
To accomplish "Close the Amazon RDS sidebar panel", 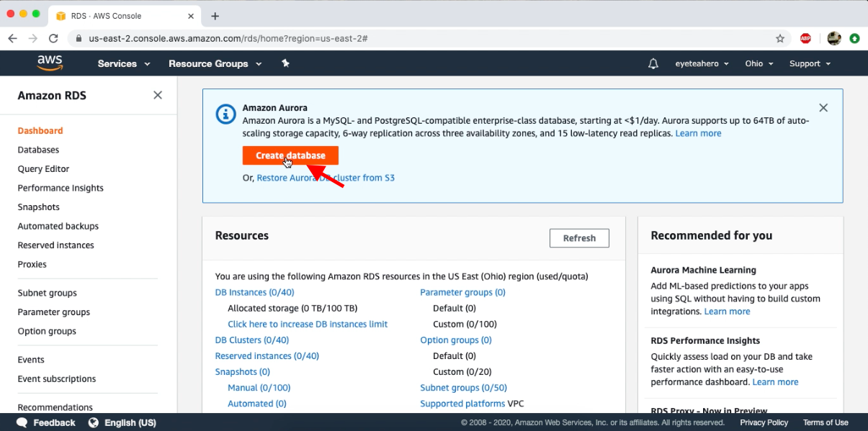I will (x=158, y=95).
